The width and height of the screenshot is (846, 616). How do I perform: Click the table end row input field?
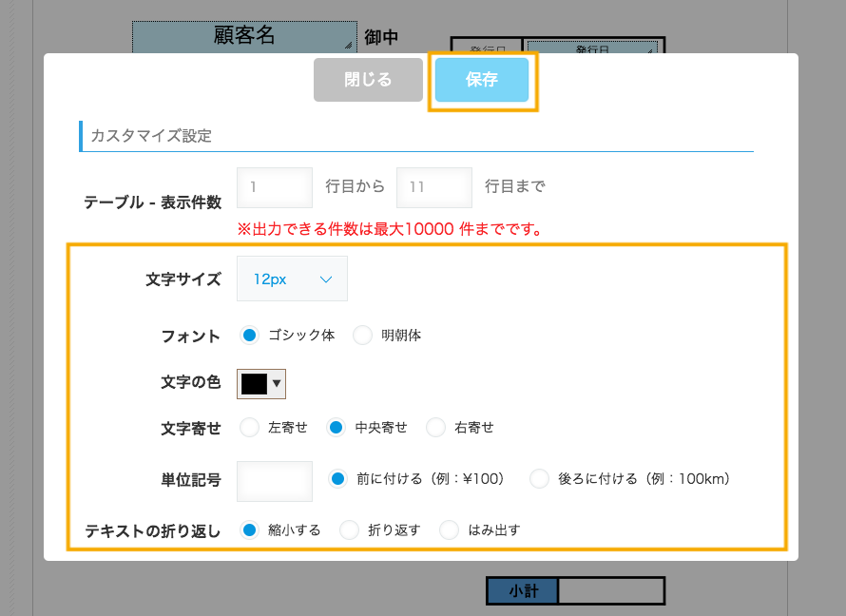click(x=433, y=187)
